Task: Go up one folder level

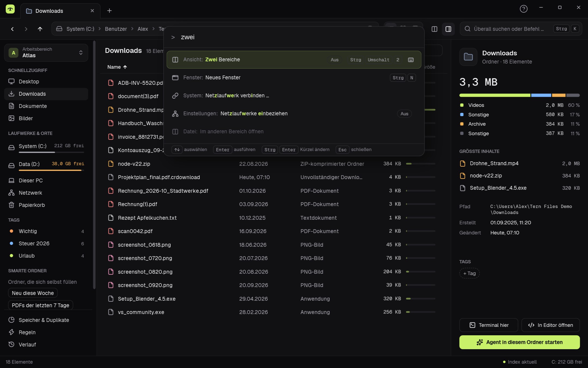Action: pyautogui.click(x=40, y=29)
